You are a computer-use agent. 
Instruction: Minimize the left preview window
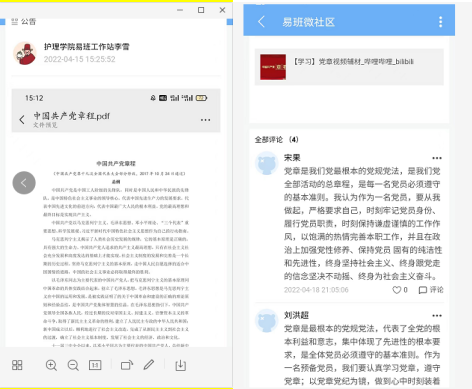[180, 10]
